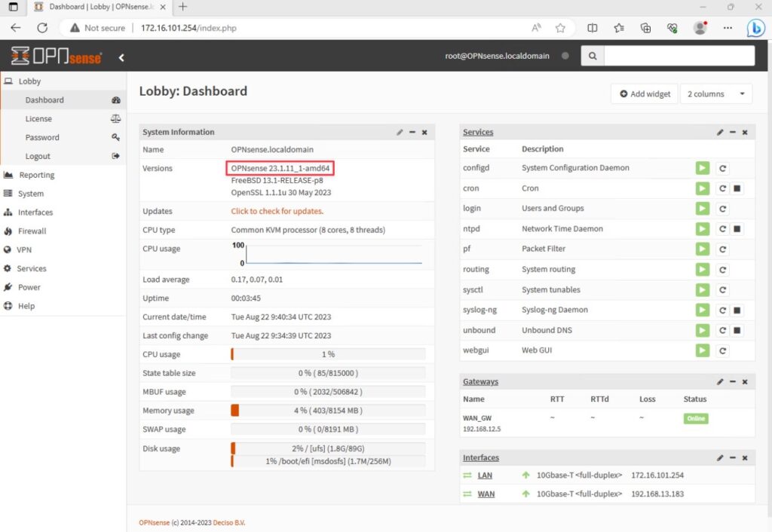Stop the syslog-ng service

coord(737,310)
